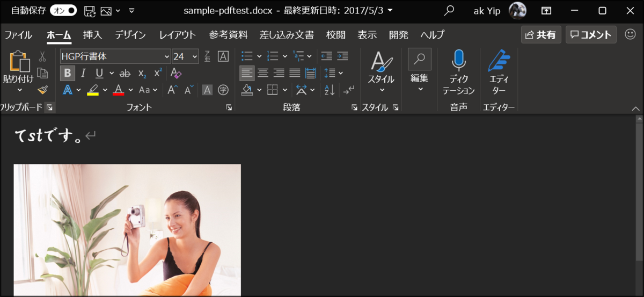644x297 pixels.
Task: Open the HGP行書体 font name dropdown
Action: (167, 56)
